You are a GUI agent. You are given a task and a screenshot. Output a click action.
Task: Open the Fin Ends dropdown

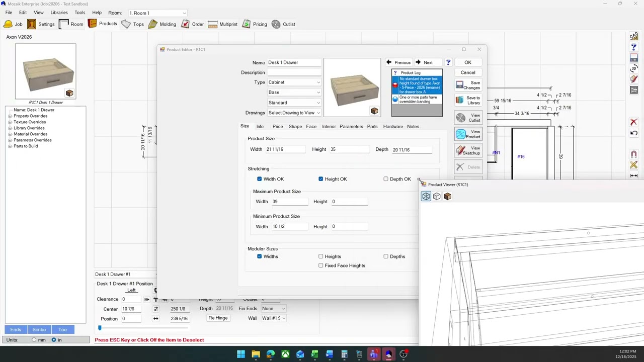tap(273, 309)
